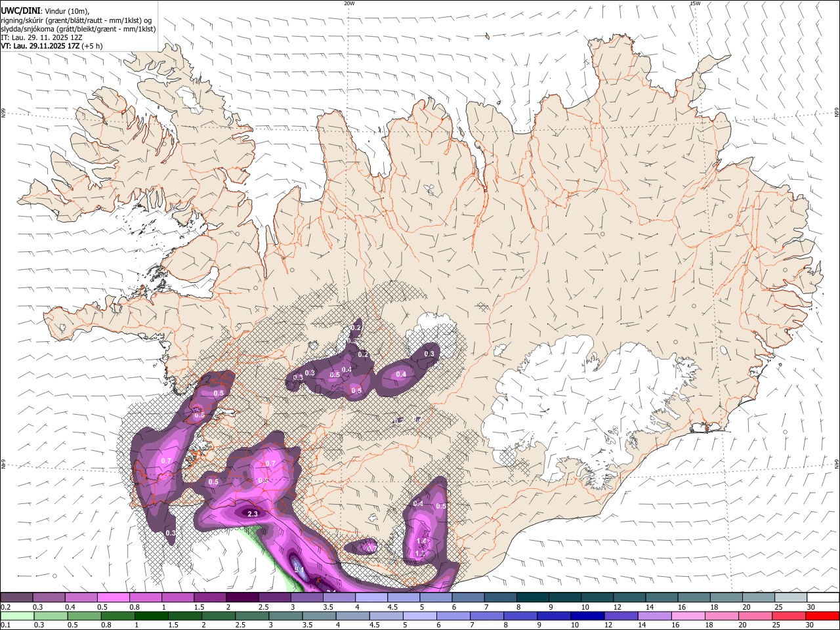Pick the dark green 1 swatch, lower legend
Image resolution: width=840 pixels, height=630 pixels.
(x=152, y=616)
